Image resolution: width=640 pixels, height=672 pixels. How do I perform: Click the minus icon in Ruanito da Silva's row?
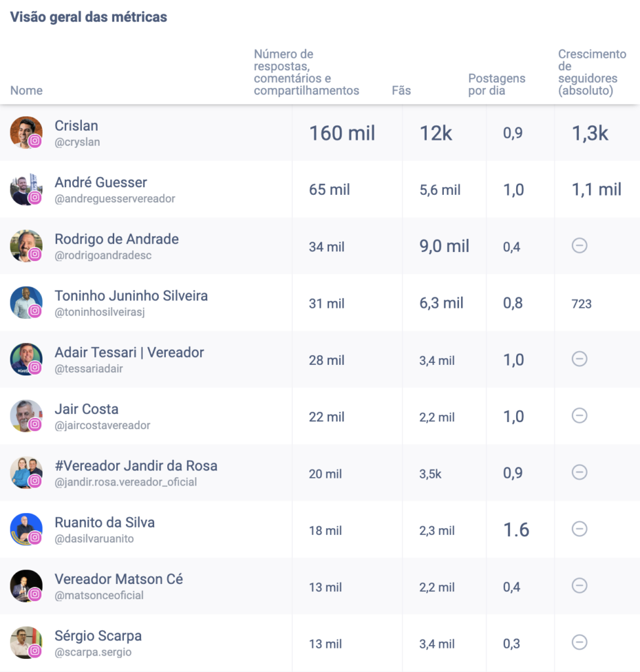579,528
